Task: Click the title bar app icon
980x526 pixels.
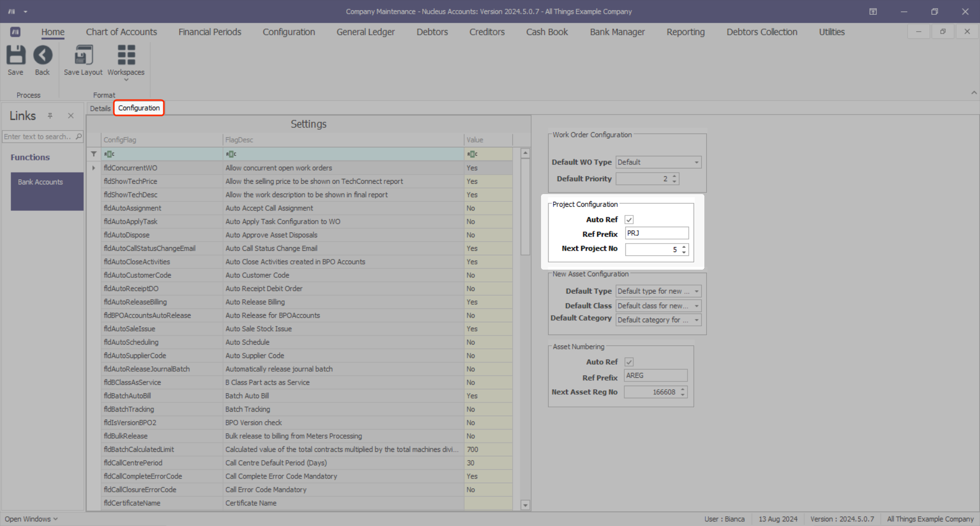Action: click(x=11, y=11)
